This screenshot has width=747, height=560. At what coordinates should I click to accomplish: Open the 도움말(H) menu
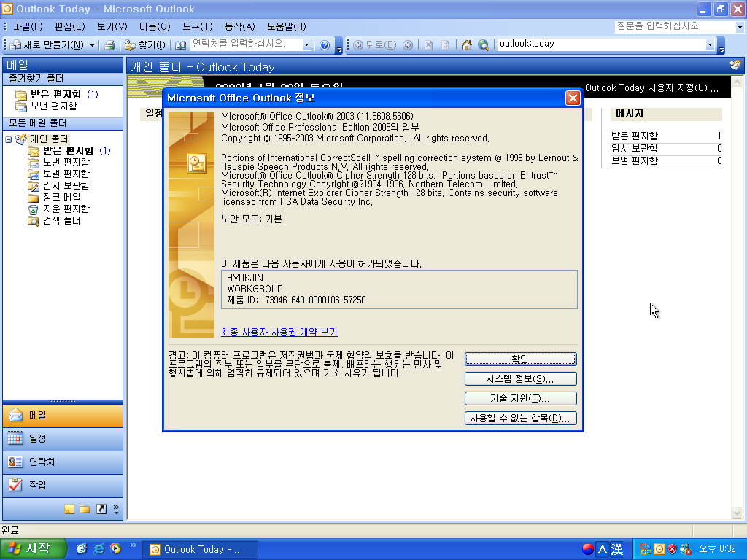tap(286, 27)
